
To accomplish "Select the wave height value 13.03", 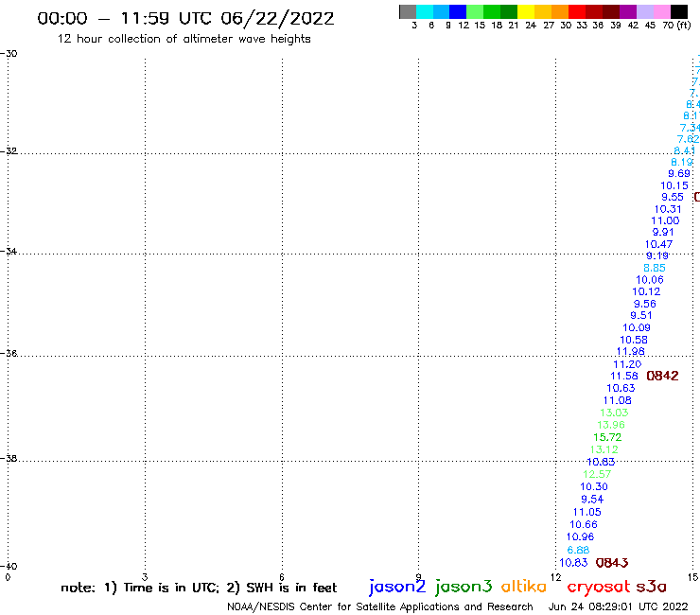I will tap(614, 413).
